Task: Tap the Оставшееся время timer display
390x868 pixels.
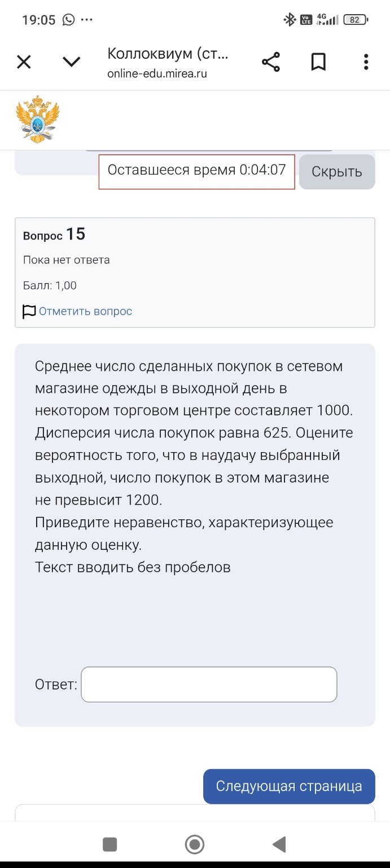Action: click(x=196, y=172)
